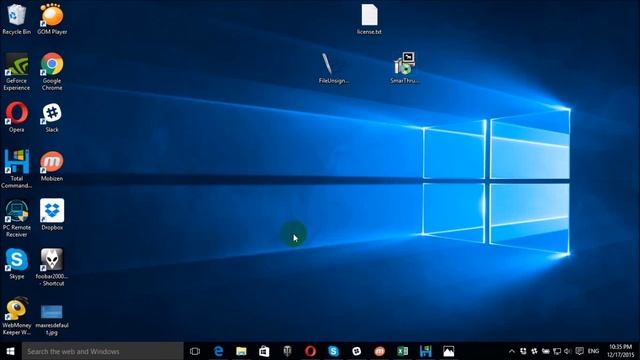Open the Windows Start menu
640x360 pixels.
click(11, 351)
